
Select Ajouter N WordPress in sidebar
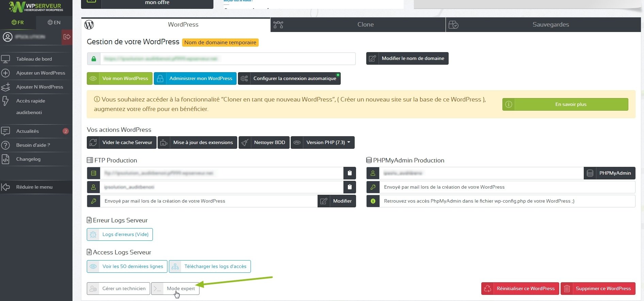(x=36, y=87)
